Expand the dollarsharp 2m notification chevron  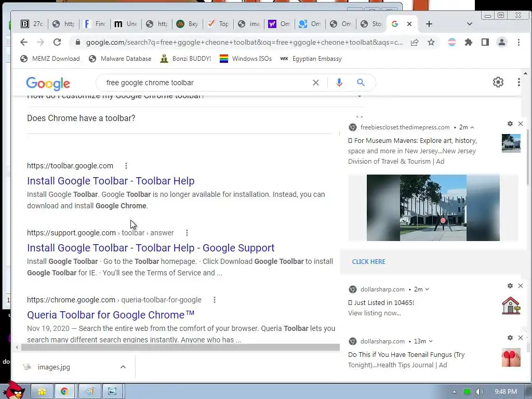coord(427,289)
